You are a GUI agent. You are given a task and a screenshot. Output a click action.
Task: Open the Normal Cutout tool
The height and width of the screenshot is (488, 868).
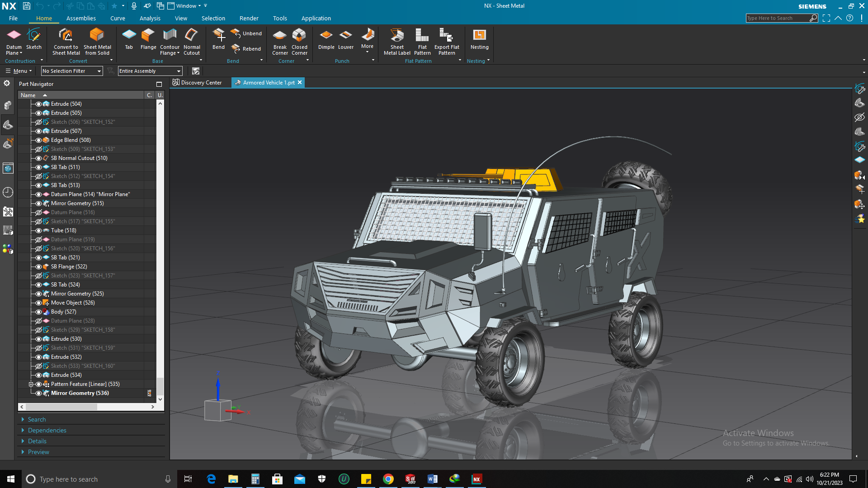192,41
